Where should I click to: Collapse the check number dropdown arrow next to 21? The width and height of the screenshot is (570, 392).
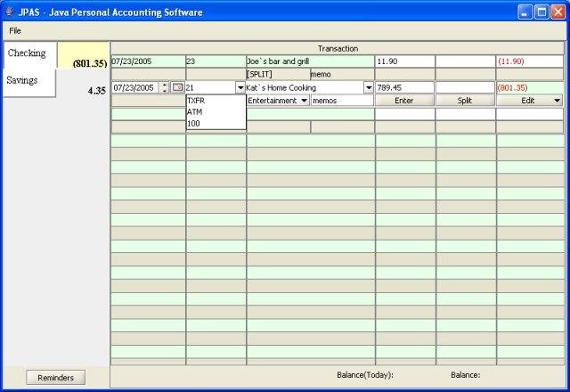[240, 87]
